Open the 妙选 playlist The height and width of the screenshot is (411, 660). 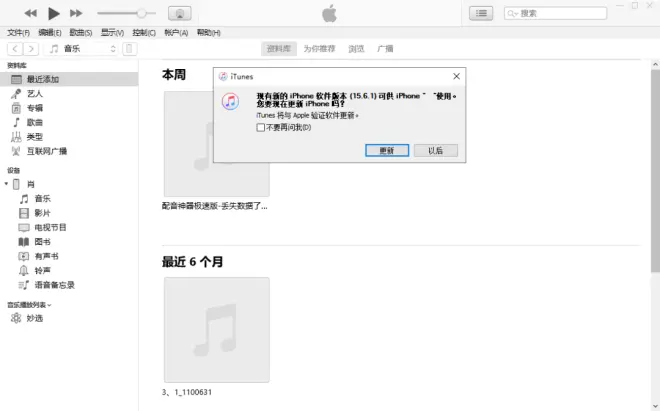pyautogui.click(x=69, y=318)
